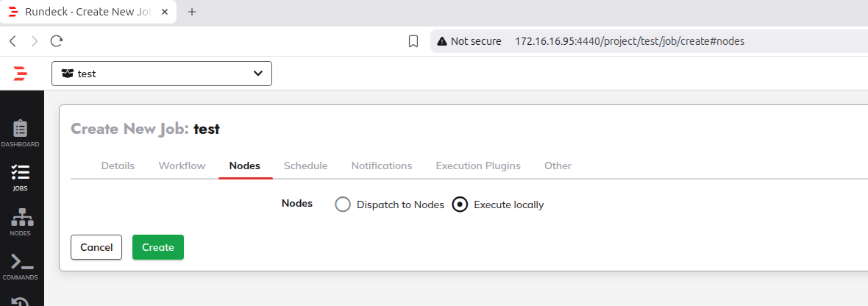Open the Dashboard sidebar icon
Viewport: 868px width, 306px height.
[x=21, y=133]
